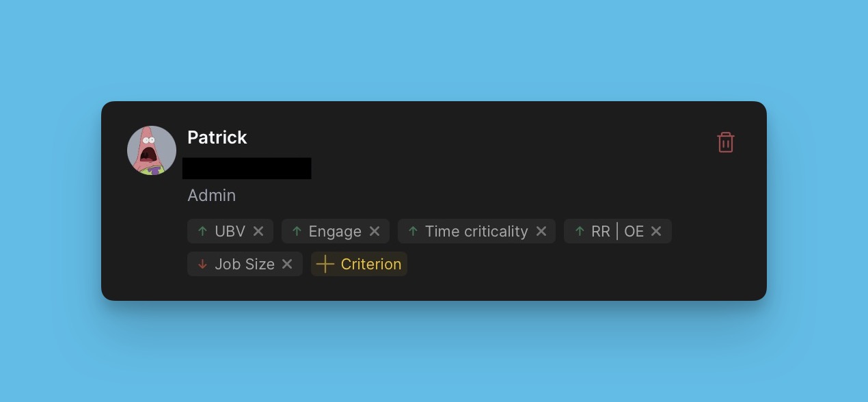Viewport: 868px width, 402px height.
Task: Click the Time criticality label
Action: click(x=476, y=231)
